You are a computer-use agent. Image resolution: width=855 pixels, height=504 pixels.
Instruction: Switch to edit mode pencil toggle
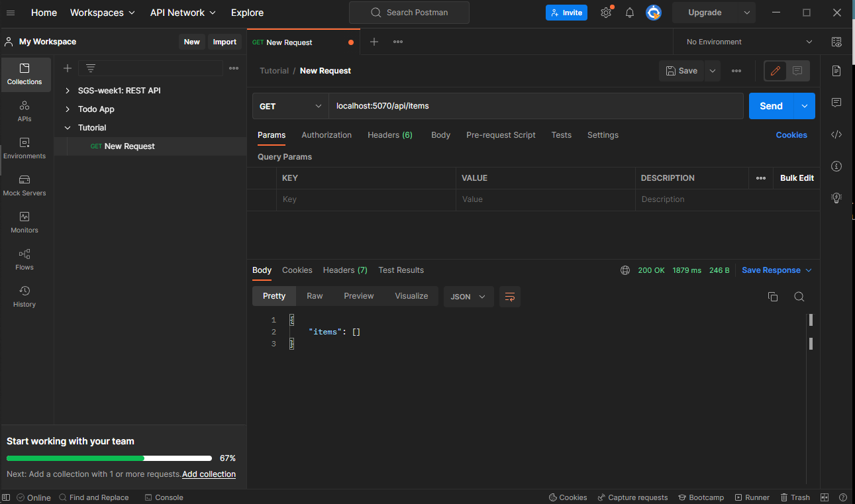(x=776, y=71)
